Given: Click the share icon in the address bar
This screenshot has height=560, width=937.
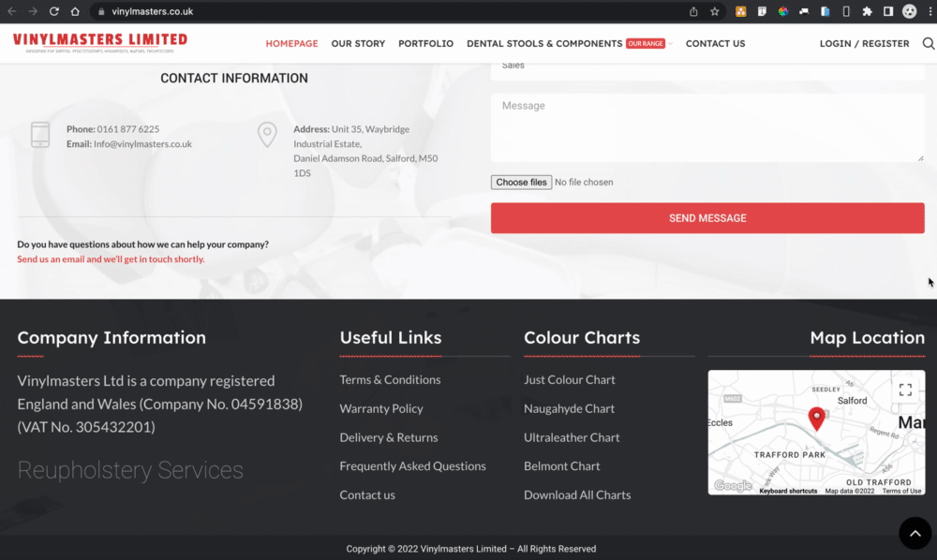Looking at the screenshot, I should point(693,11).
